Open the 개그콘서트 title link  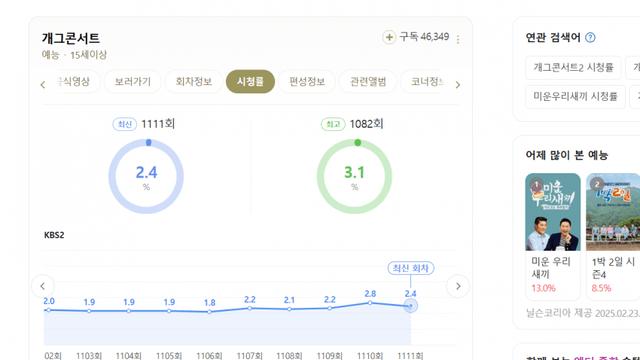pos(71,38)
